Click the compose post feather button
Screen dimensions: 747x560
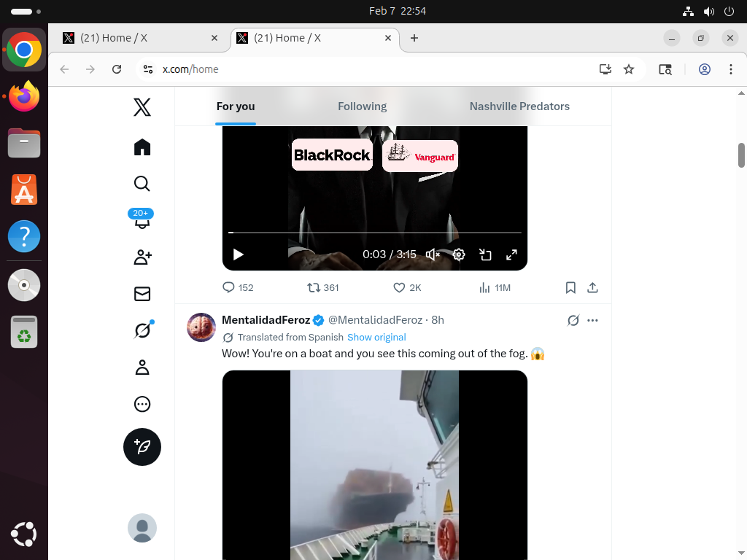tap(142, 447)
